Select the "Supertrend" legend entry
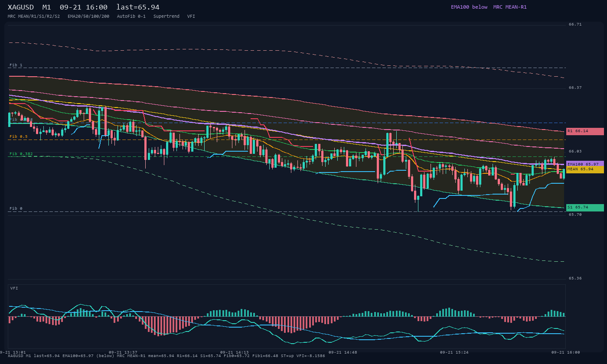 coord(166,16)
